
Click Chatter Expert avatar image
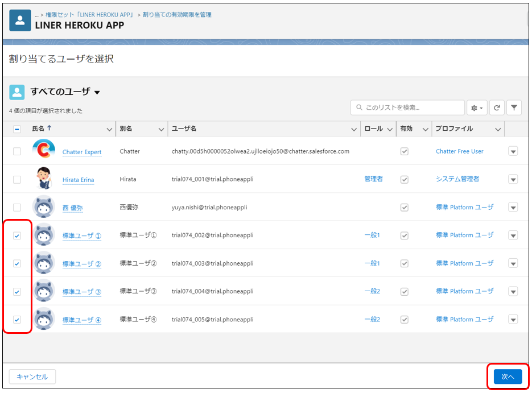[x=44, y=150]
